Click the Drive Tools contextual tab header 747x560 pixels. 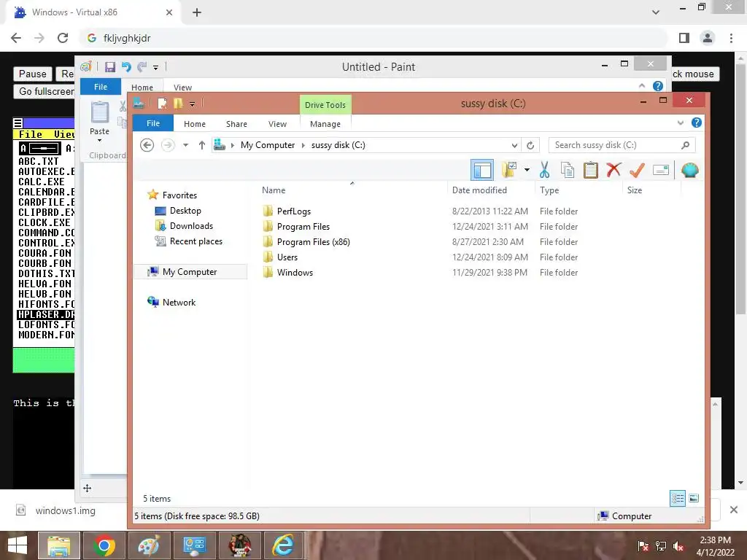coord(325,105)
